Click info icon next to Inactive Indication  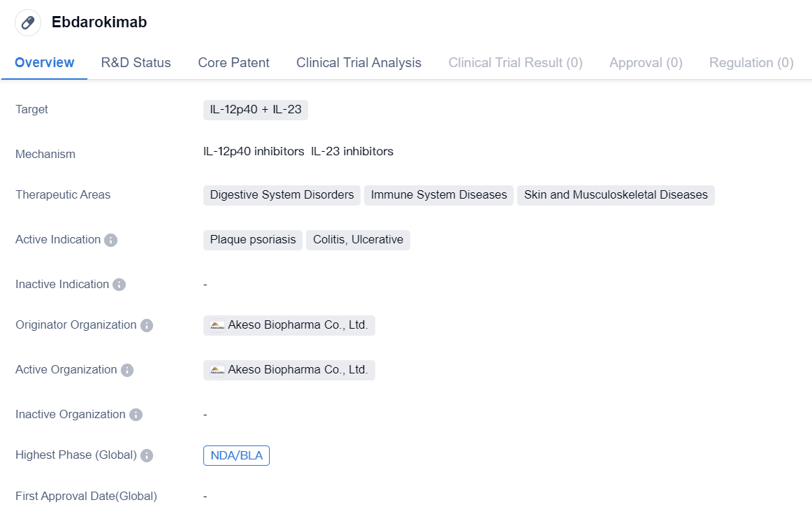pyautogui.click(x=119, y=285)
